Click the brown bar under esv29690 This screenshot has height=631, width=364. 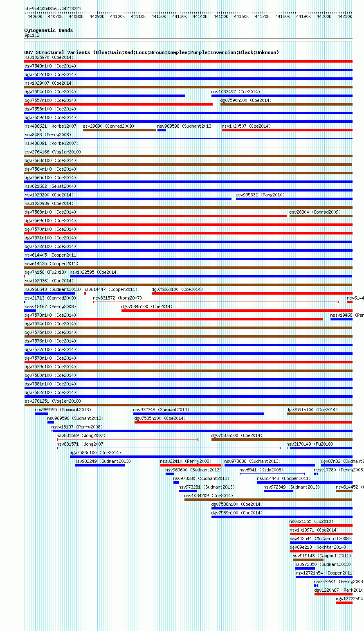[119, 130]
